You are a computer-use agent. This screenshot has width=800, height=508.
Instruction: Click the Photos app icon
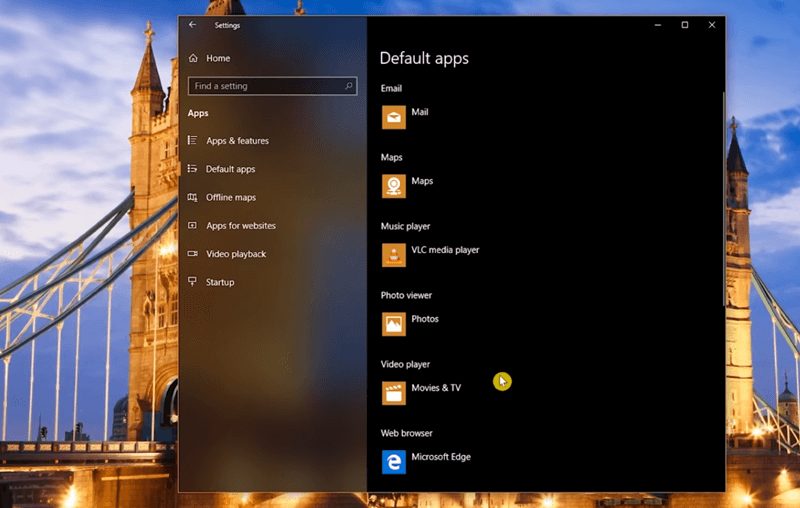tap(394, 324)
